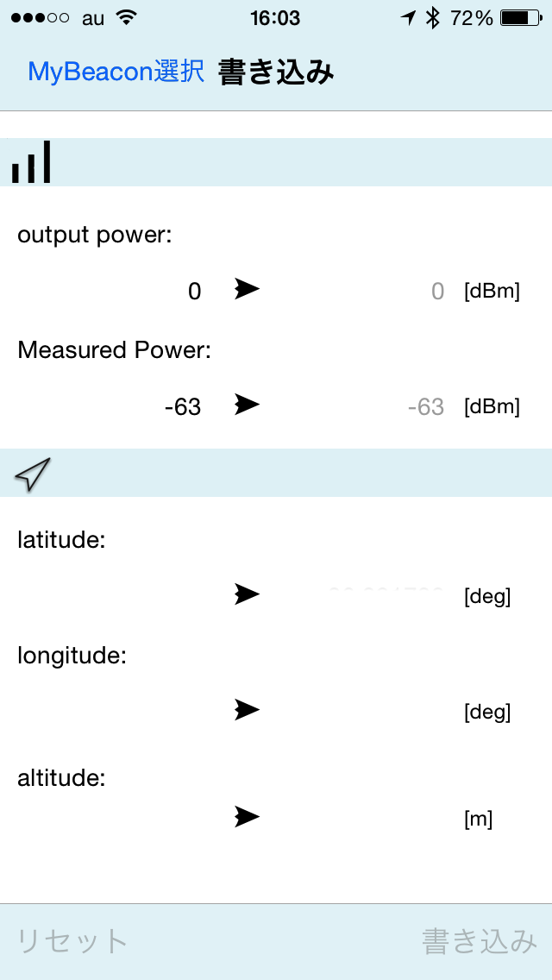Tap the battery indicator icon
This screenshot has height=980, width=552.
(x=521, y=19)
